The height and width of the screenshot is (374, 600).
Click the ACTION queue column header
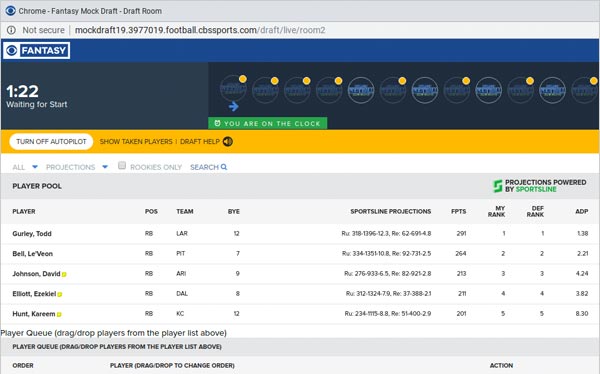tap(501, 366)
